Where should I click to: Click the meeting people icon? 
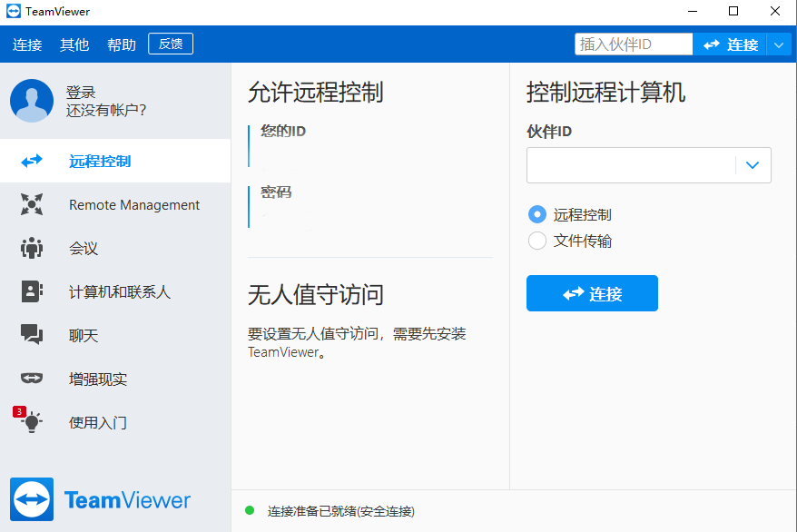(x=32, y=248)
